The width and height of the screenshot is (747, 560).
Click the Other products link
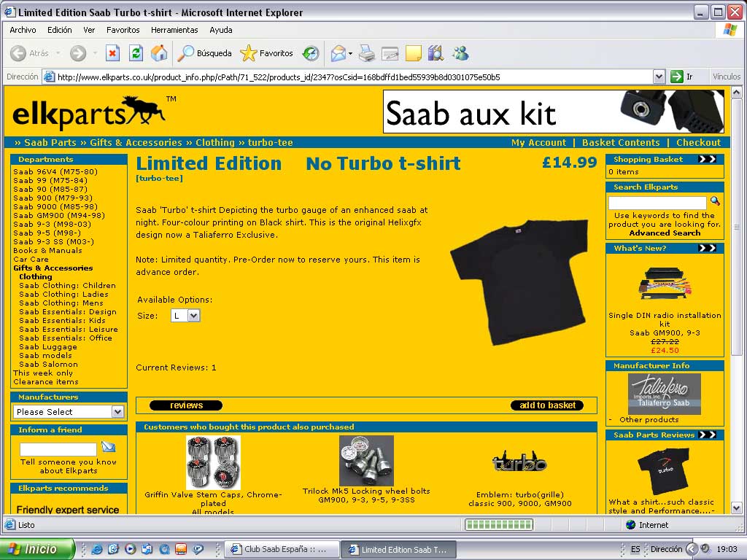coord(649,419)
